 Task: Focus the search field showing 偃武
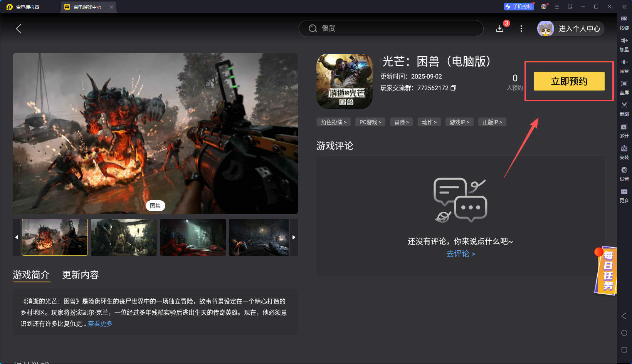391,29
